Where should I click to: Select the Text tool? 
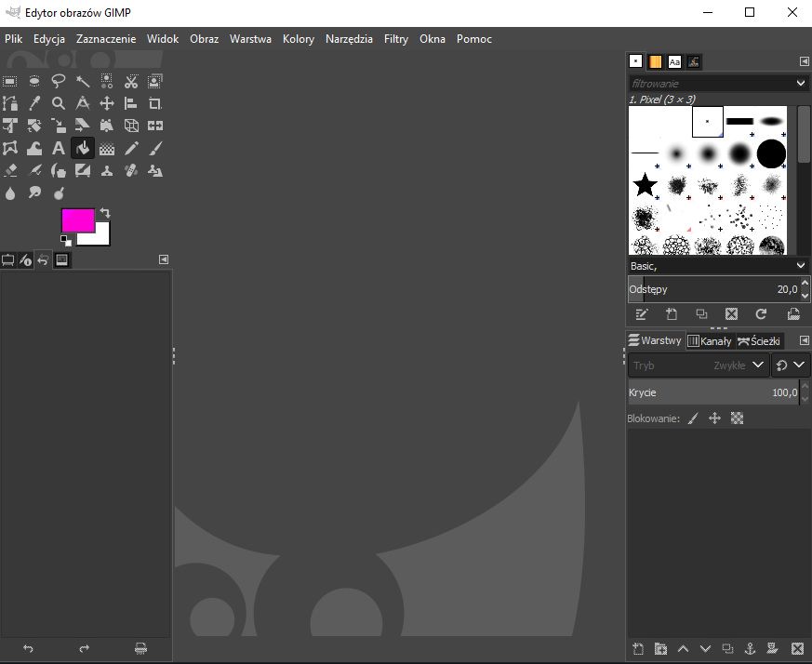point(59,149)
